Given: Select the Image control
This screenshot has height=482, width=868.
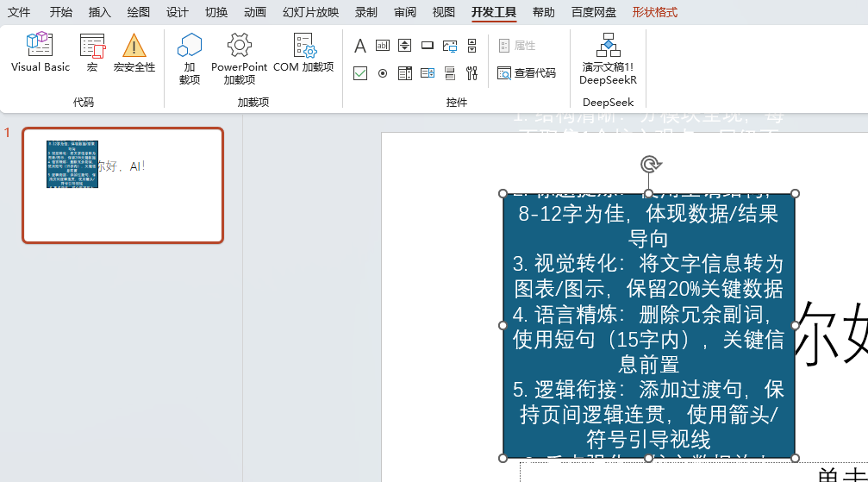Looking at the screenshot, I should (450, 46).
